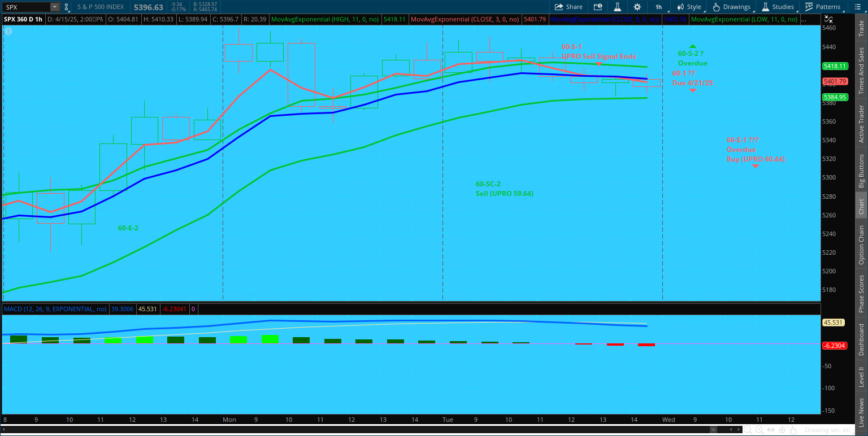Click the MACD value 39.3006 readout

pos(123,309)
